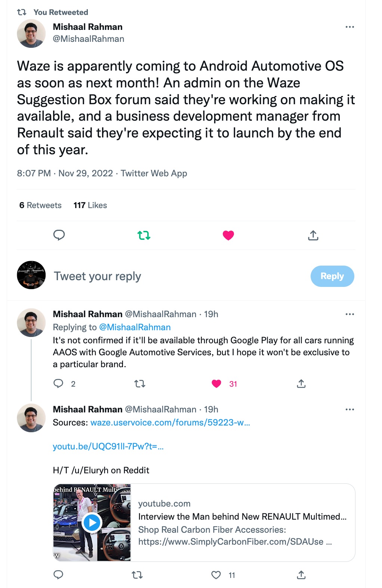Retweet the Sources reply
The image size is (382, 588).
click(x=138, y=575)
